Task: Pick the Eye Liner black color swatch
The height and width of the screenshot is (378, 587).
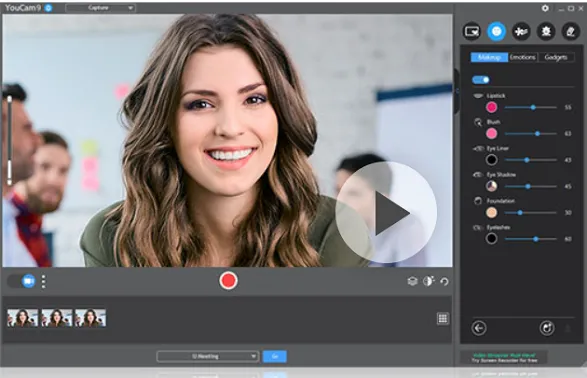Action: coord(492,160)
